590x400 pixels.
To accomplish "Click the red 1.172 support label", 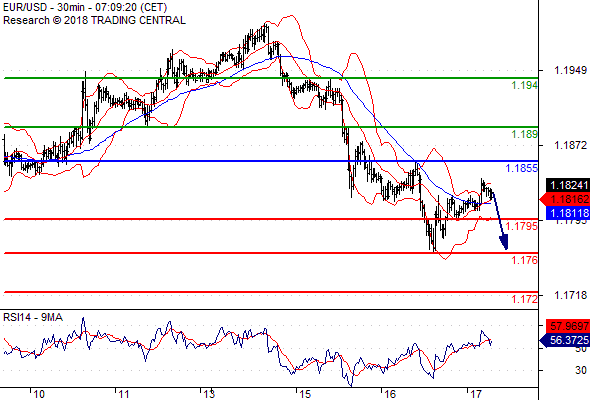I will [524, 299].
